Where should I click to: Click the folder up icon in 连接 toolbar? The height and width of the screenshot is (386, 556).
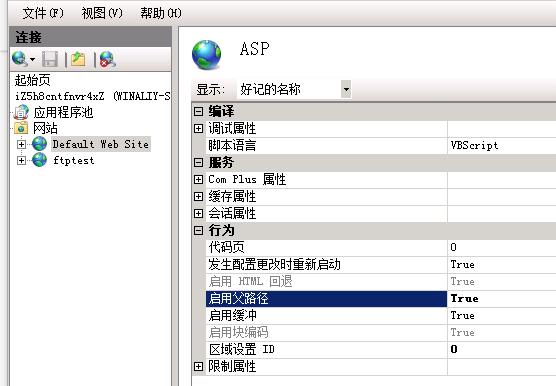click(78, 59)
